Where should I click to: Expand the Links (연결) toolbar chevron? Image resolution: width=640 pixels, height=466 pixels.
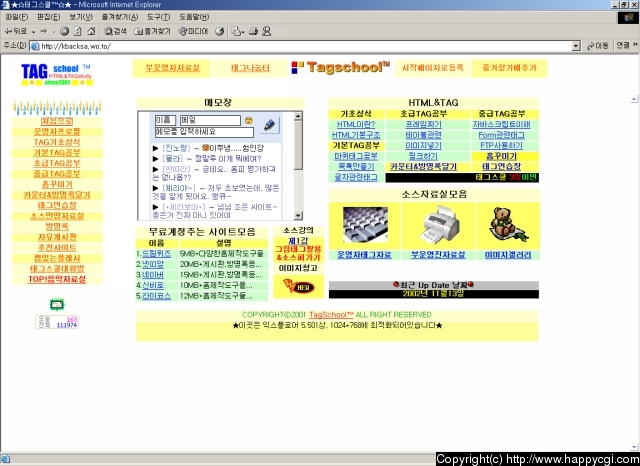(635, 45)
